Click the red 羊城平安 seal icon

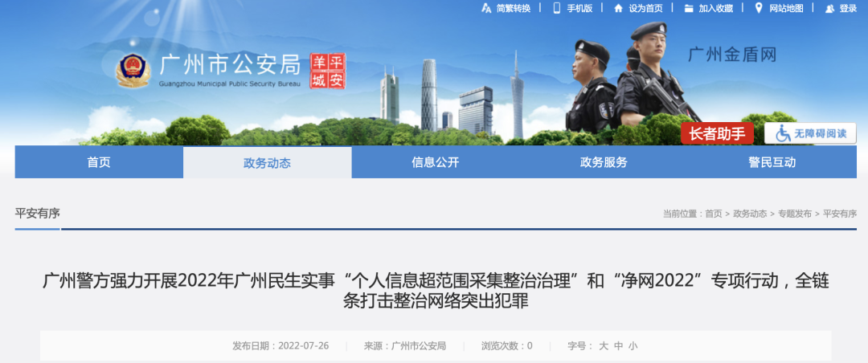pos(327,71)
